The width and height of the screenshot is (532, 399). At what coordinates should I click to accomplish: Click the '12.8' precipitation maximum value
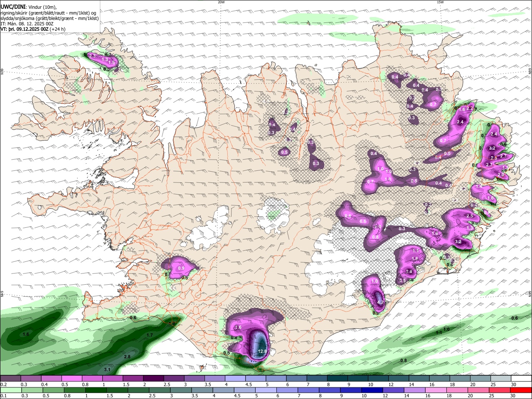(262, 351)
